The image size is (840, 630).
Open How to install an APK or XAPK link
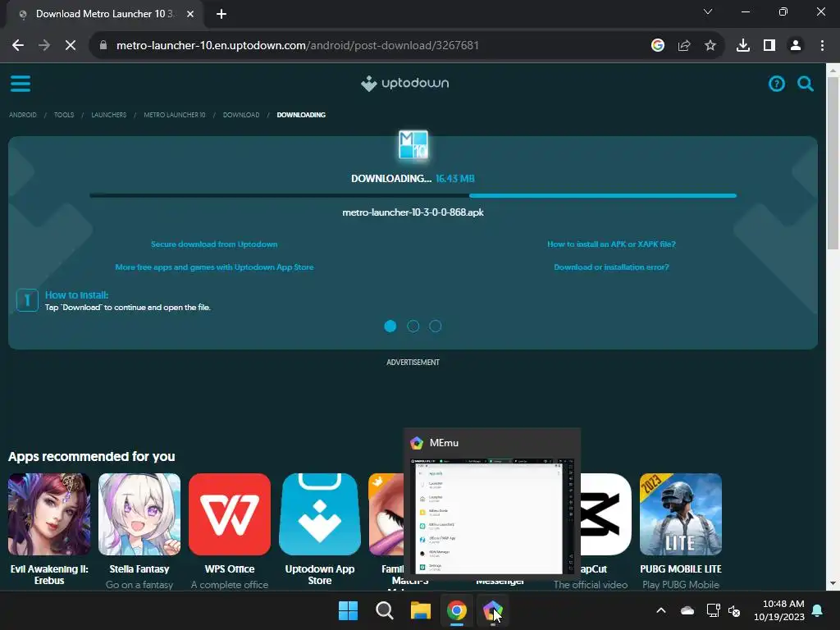[611, 244]
